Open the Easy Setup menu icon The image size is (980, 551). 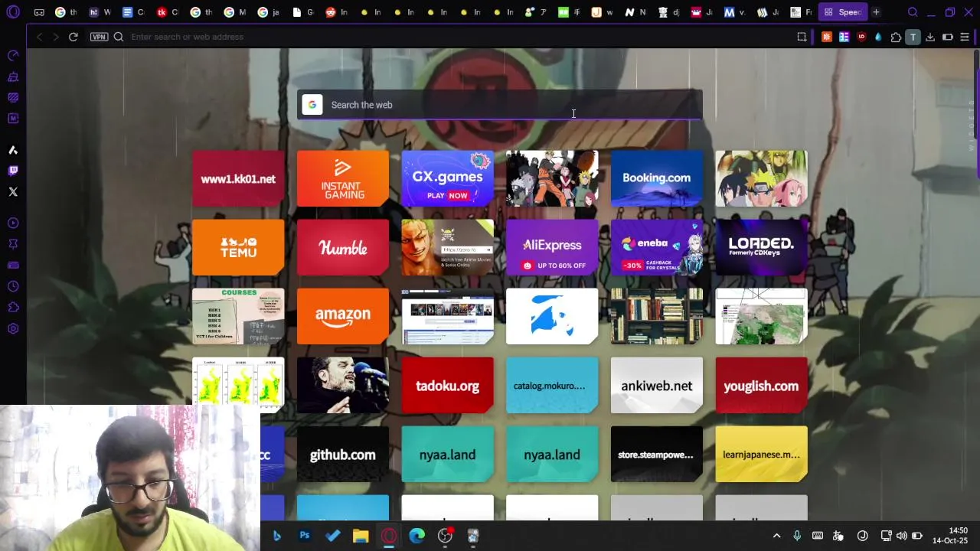(x=965, y=37)
